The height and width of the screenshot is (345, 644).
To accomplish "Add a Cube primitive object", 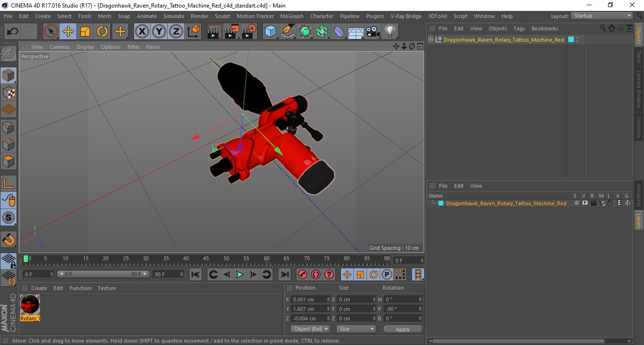I will 270,32.
